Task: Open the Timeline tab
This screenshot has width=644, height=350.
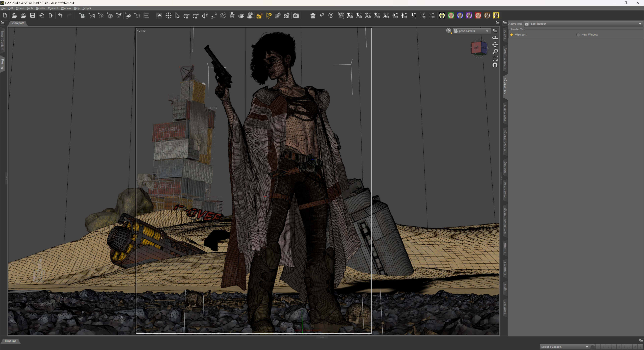Action: click(x=11, y=341)
